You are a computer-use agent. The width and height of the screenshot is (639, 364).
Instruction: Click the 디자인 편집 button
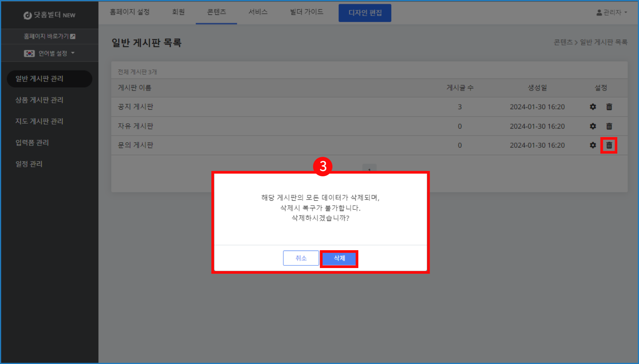(365, 13)
